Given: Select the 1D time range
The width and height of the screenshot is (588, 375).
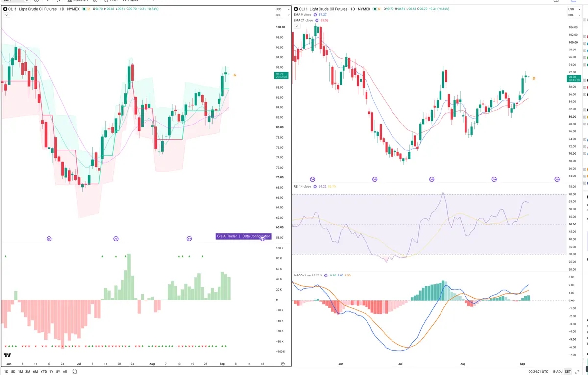Looking at the screenshot, I should coord(6,372).
